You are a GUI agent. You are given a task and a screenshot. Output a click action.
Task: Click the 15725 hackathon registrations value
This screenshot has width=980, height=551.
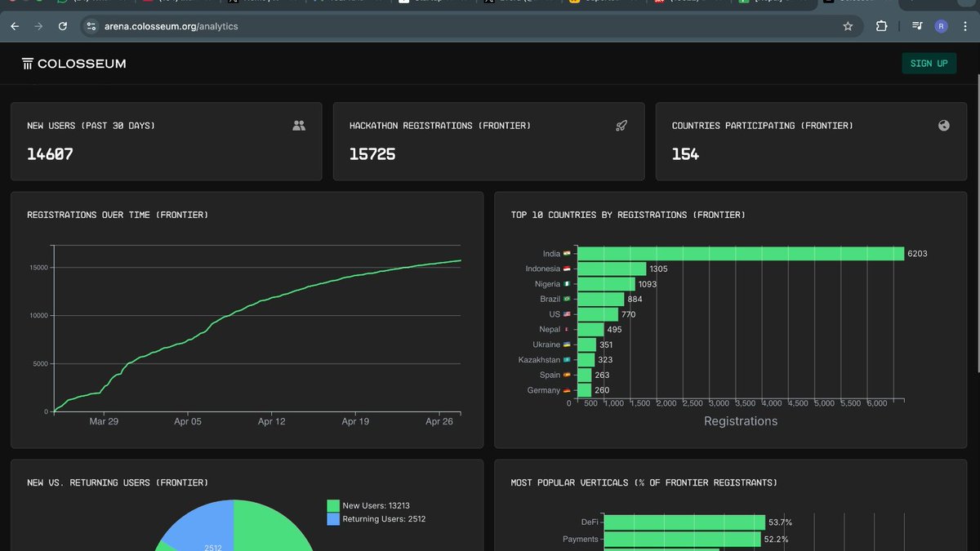372,153
